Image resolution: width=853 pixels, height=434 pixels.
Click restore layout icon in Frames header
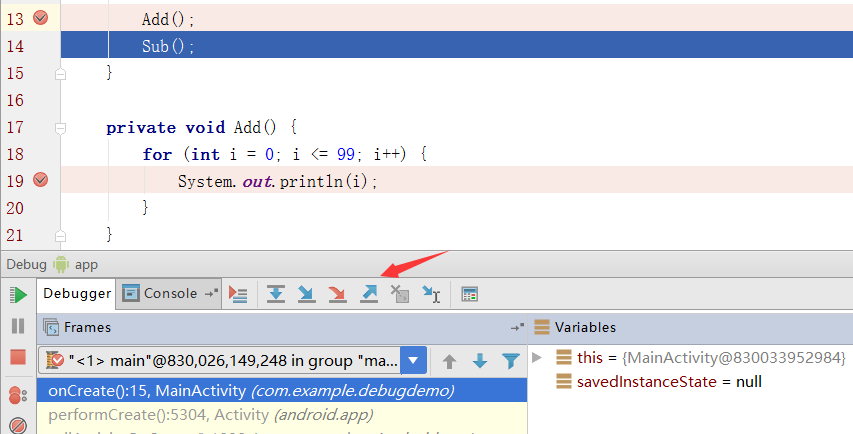[517, 327]
